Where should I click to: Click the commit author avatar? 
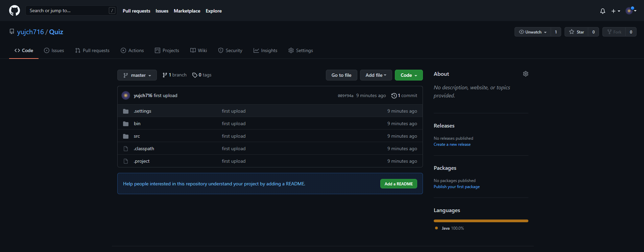126,95
